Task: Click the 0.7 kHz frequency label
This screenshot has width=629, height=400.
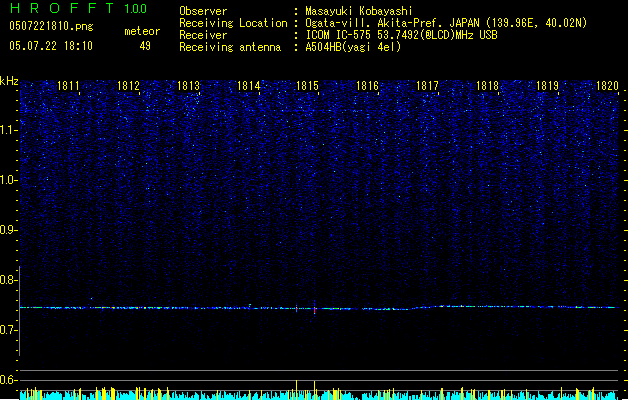Action: click(x=9, y=330)
